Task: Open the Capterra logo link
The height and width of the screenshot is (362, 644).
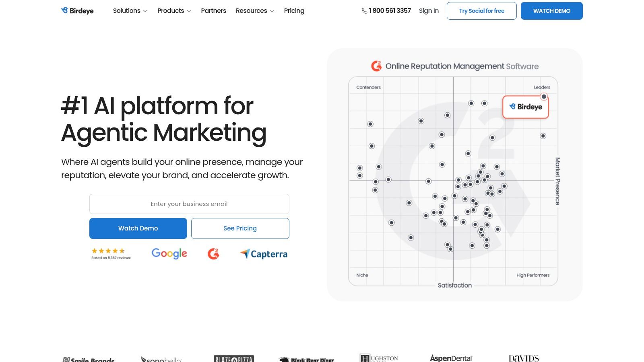Action: [264, 254]
